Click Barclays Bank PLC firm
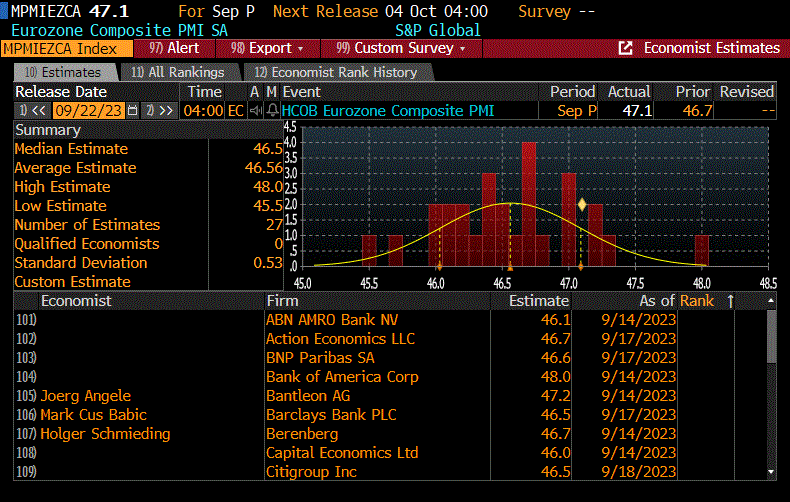790x502 pixels. [x=331, y=415]
